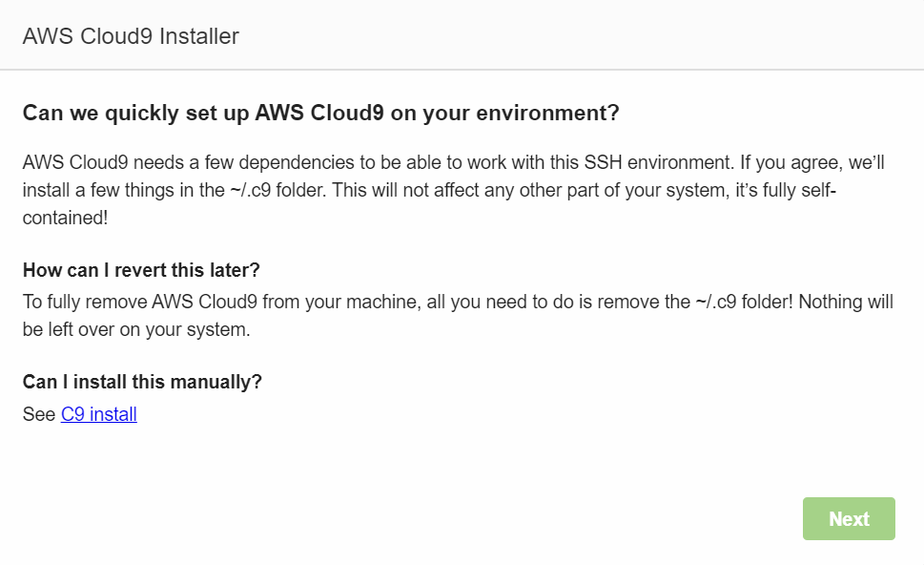Click the word "contained!" in the first paragraph
This screenshot has width=924, height=565.
65,218
